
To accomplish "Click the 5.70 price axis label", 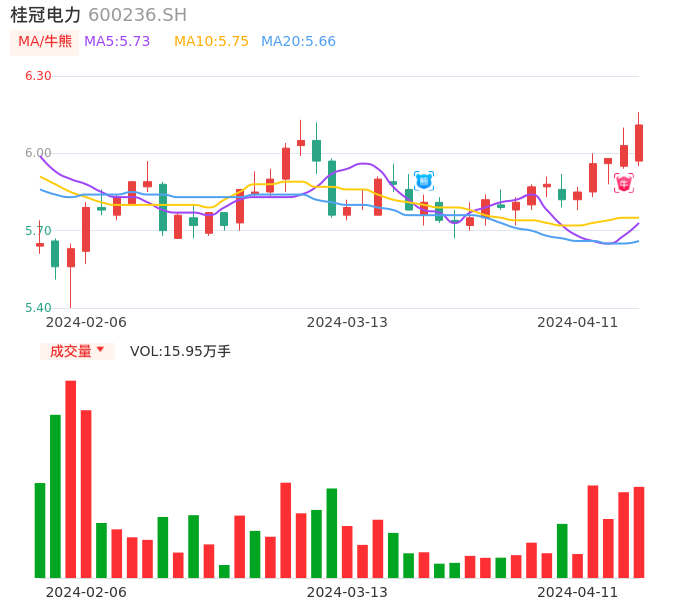I will click(38, 231).
